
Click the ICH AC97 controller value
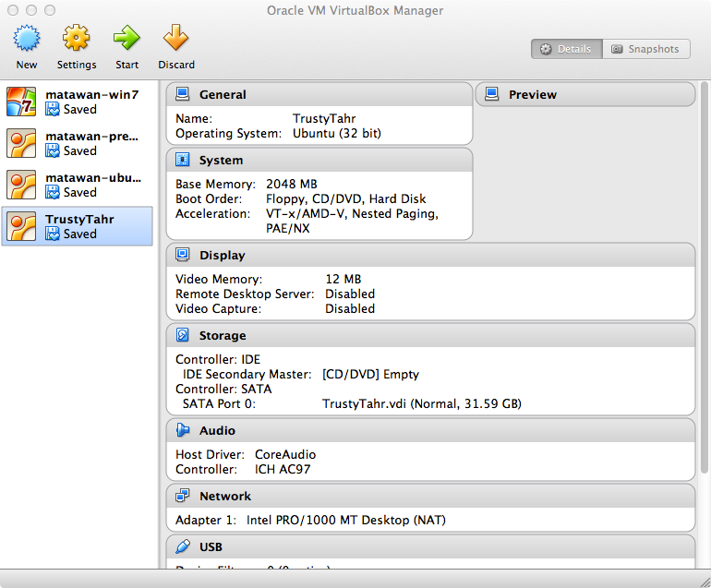point(283,469)
